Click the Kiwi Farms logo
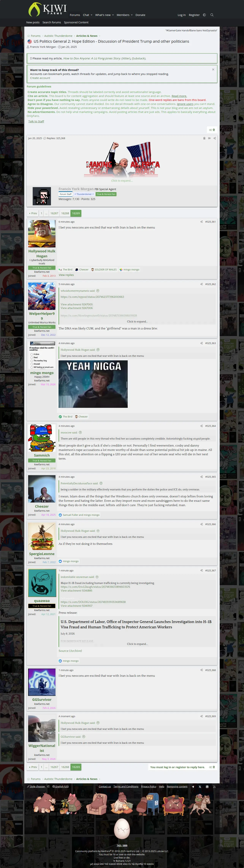 coord(47,9)
